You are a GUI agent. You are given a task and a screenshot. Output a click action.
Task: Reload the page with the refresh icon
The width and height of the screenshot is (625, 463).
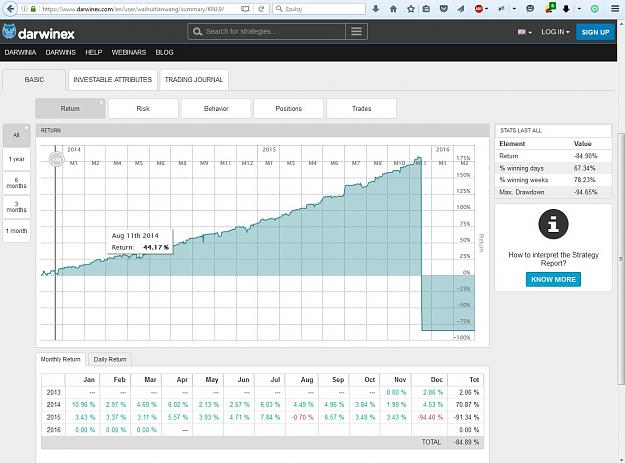click(261, 9)
